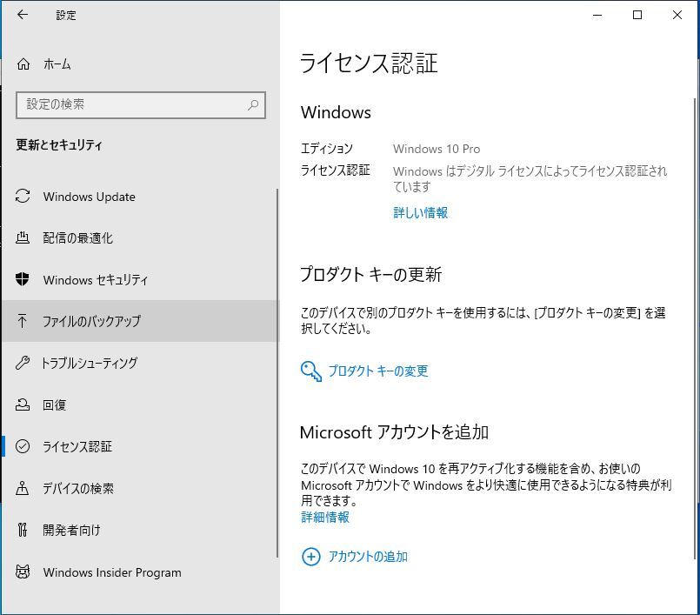Click プロダクト キーの変更 link
The image size is (700, 615).
(377, 371)
